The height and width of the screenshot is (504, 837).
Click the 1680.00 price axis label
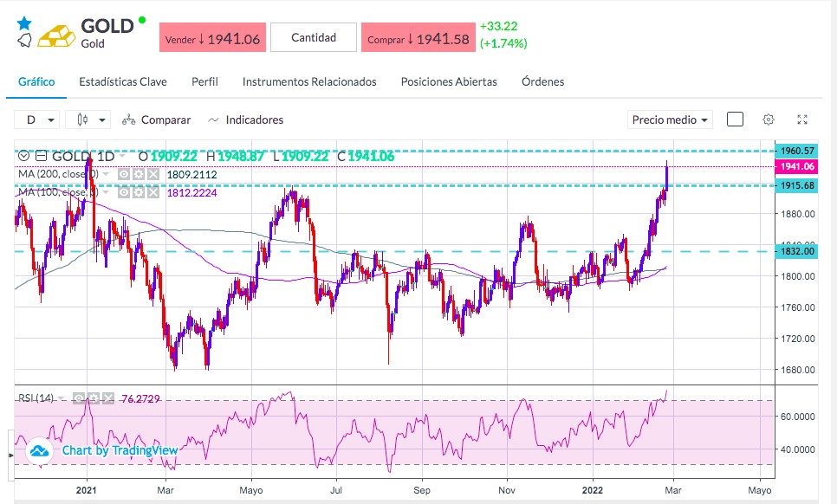coord(797,370)
